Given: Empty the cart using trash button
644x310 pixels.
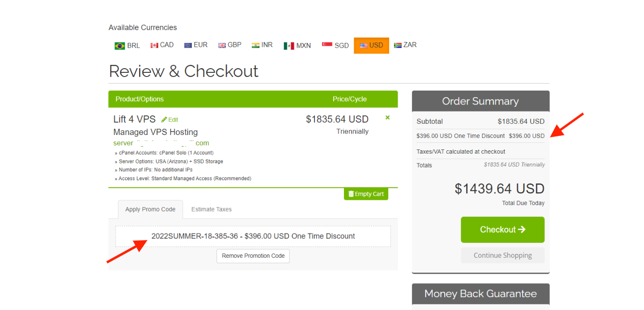Looking at the screenshot, I should [x=366, y=194].
